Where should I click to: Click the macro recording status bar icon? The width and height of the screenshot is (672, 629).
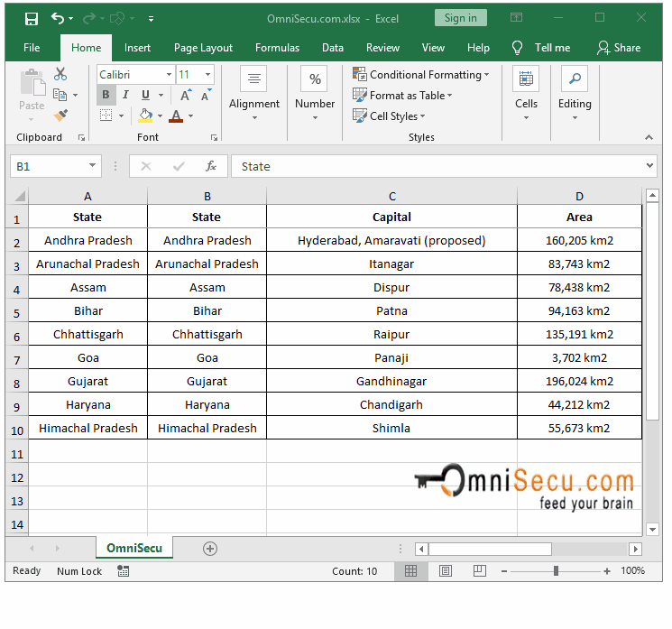[x=123, y=570]
